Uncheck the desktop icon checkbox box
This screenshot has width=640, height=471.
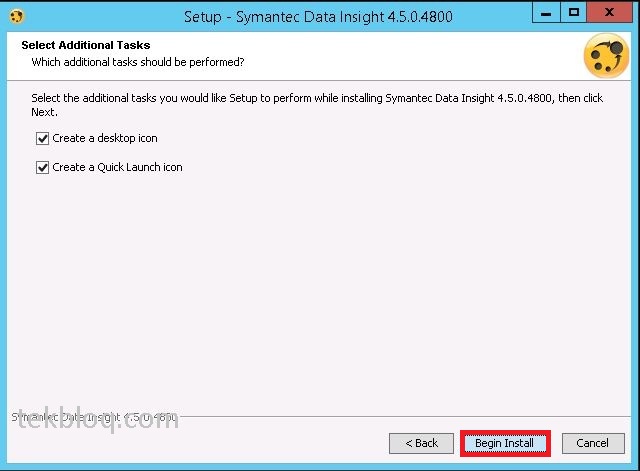42,138
